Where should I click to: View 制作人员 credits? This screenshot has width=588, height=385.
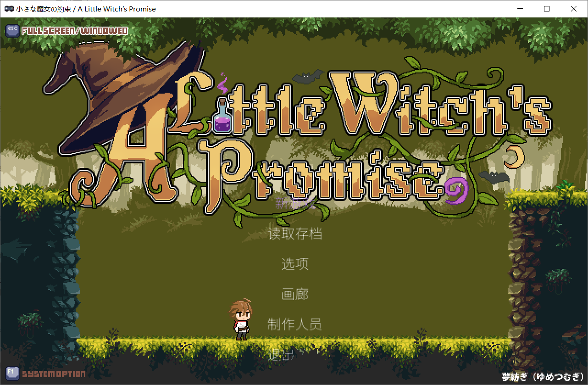(x=295, y=324)
